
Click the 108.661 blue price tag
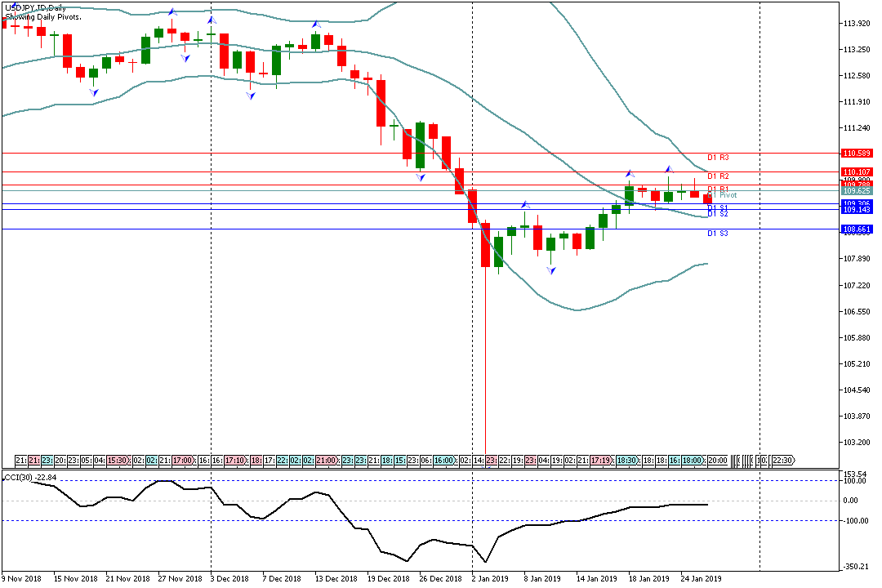point(856,229)
